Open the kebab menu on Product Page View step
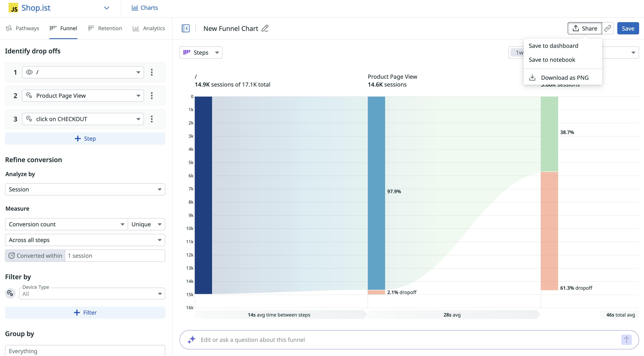This screenshot has width=644, height=356. coord(152,95)
